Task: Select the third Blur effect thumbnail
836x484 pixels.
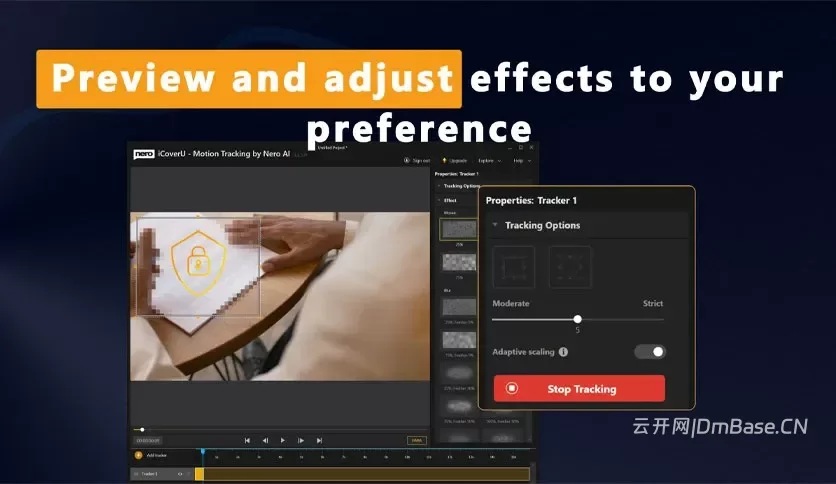Action: click(459, 373)
